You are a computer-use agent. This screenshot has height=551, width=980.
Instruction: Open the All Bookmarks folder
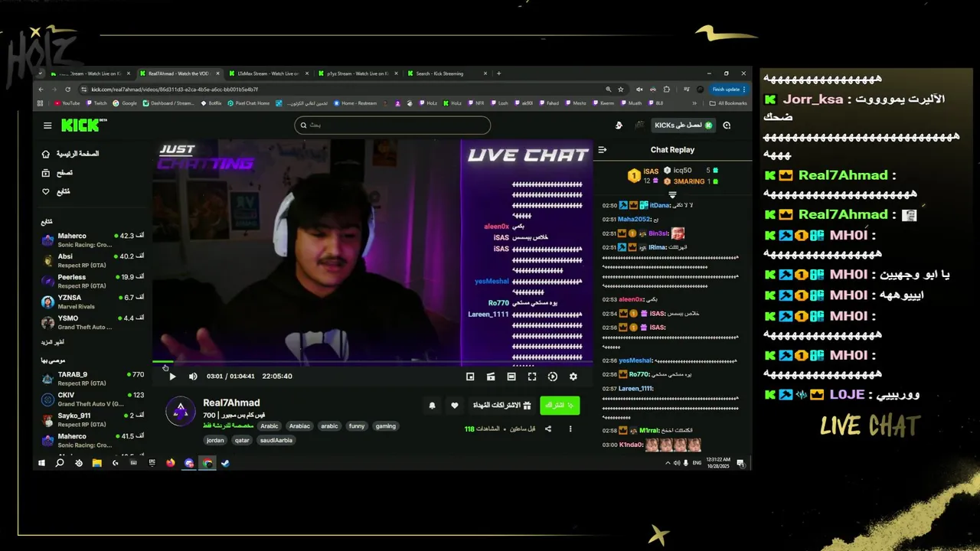click(x=728, y=103)
